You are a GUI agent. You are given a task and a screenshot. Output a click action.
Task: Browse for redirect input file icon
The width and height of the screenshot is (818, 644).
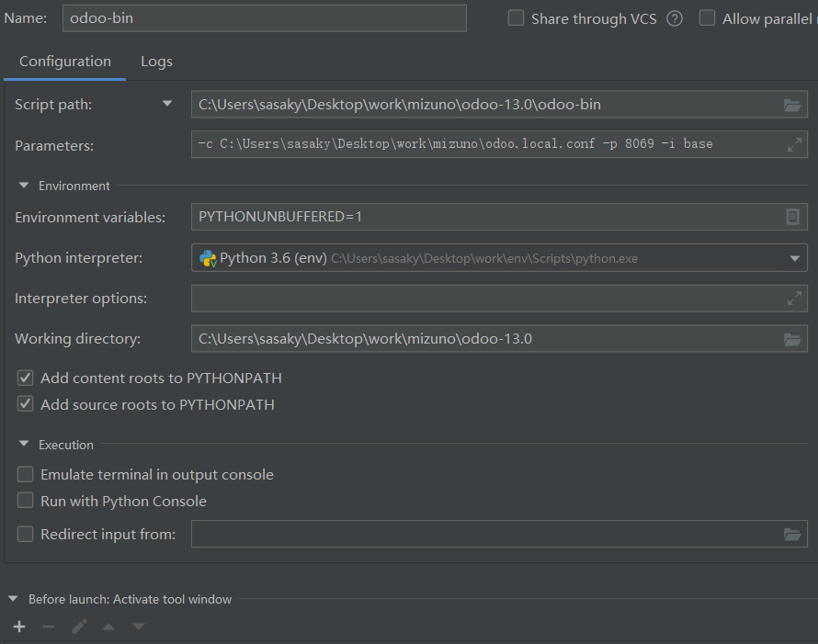point(792,535)
